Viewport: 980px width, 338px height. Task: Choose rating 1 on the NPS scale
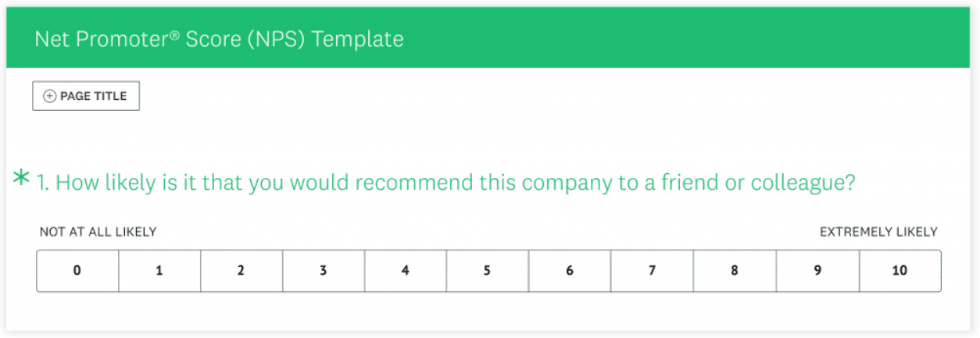tap(159, 271)
